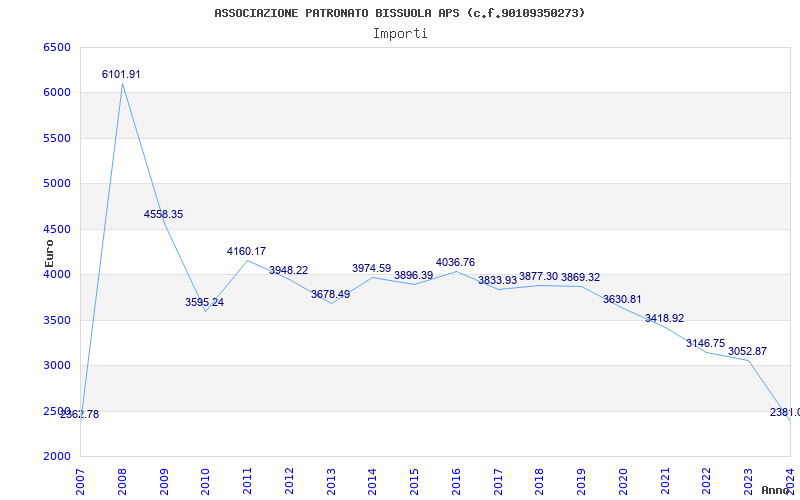Click the 3052.87 data label

[747, 352]
